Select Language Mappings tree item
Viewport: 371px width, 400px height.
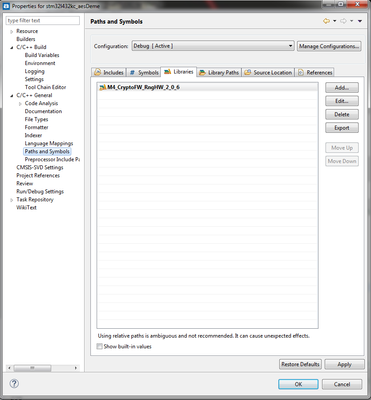(x=49, y=143)
